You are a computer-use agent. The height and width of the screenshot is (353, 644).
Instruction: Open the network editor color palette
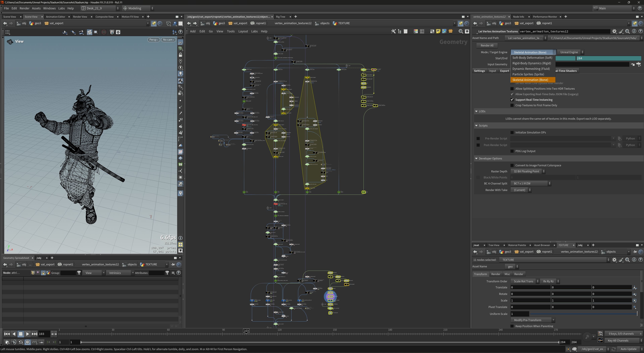tap(416, 31)
